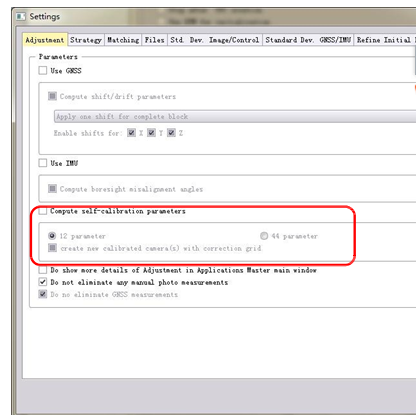
Task: Toggle the Y shift checkbox
Action: pyautogui.click(x=151, y=133)
